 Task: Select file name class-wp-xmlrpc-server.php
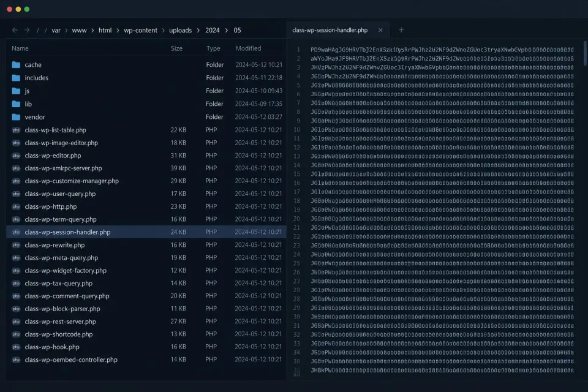point(63,168)
